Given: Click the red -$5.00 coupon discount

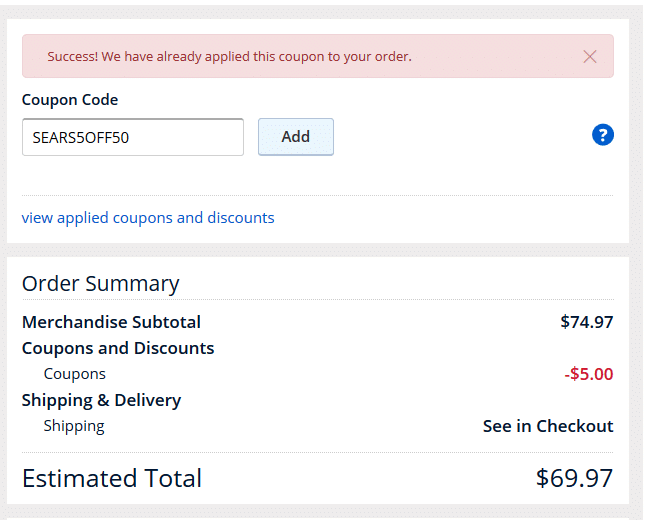Looking at the screenshot, I should click(589, 374).
